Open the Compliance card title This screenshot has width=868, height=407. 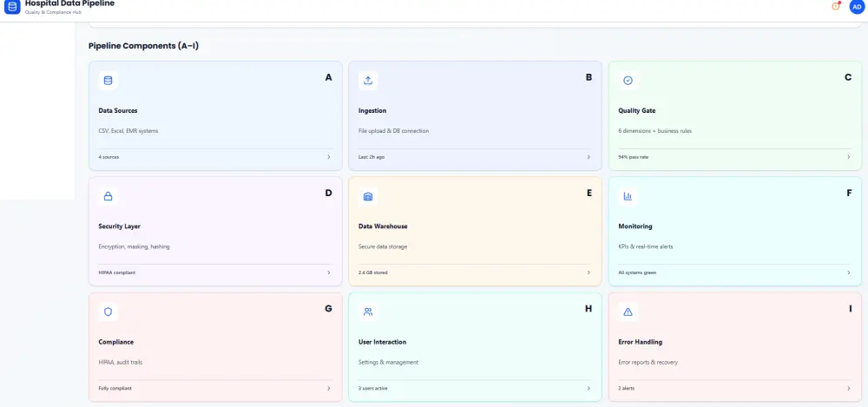[115, 342]
